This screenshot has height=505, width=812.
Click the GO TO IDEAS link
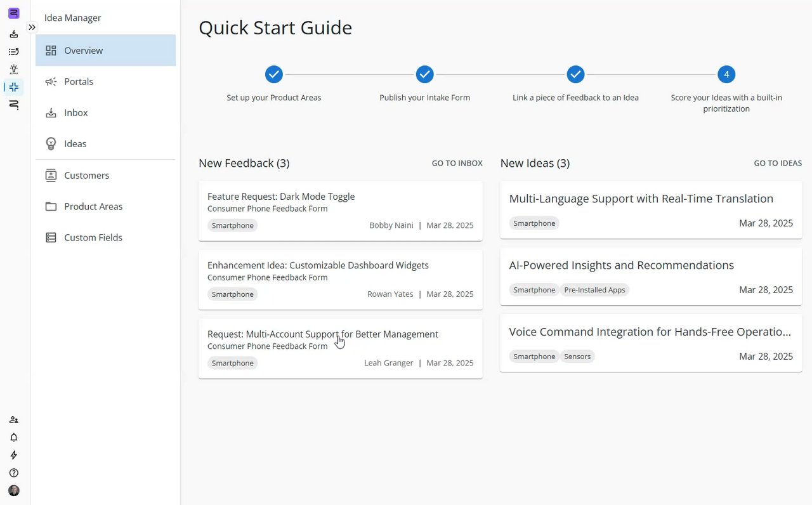(778, 164)
